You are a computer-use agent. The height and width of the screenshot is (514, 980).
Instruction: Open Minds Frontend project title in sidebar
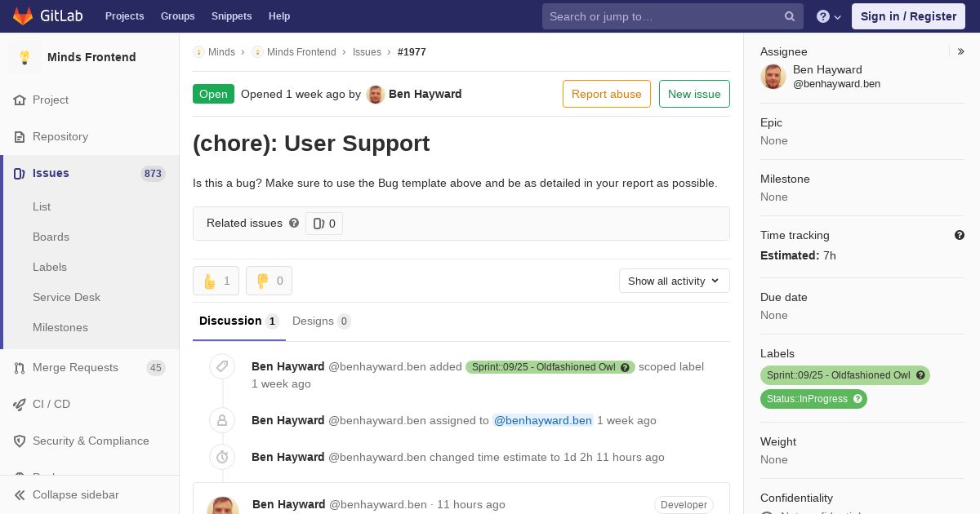point(91,57)
